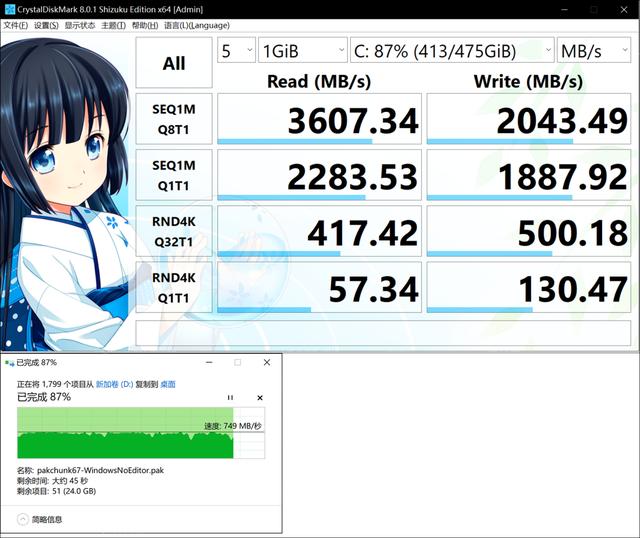Open the 帮助(H) menu
This screenshot has width=640, height=538.
(144, 25)
